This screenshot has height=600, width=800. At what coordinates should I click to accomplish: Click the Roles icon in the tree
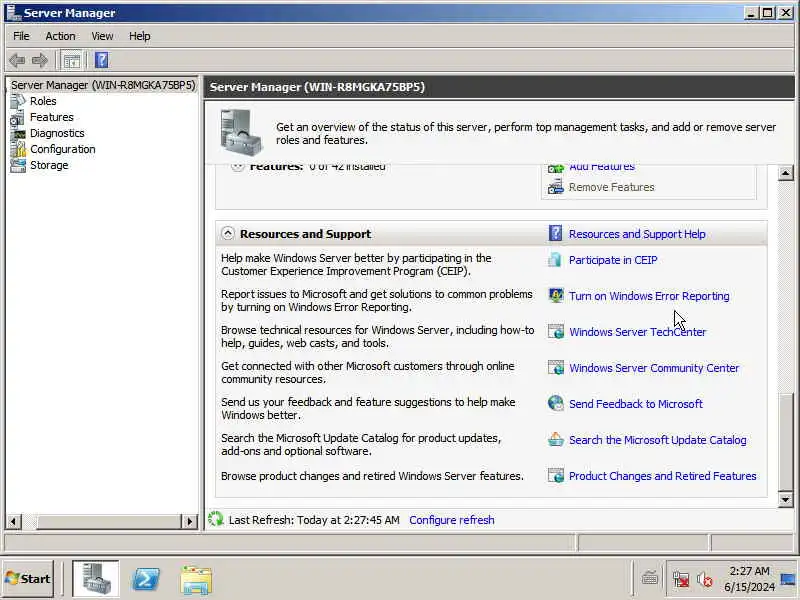[17, 101]
